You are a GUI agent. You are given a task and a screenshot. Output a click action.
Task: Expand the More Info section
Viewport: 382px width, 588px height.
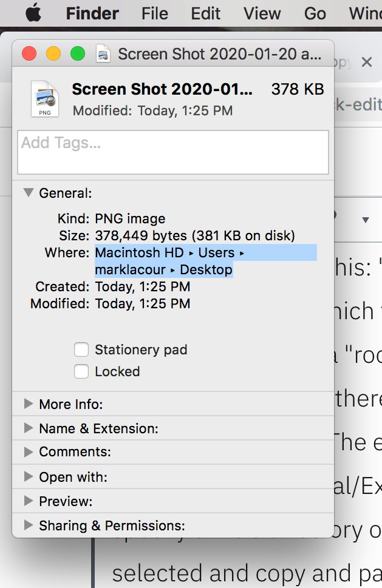(x=28, y=404)
